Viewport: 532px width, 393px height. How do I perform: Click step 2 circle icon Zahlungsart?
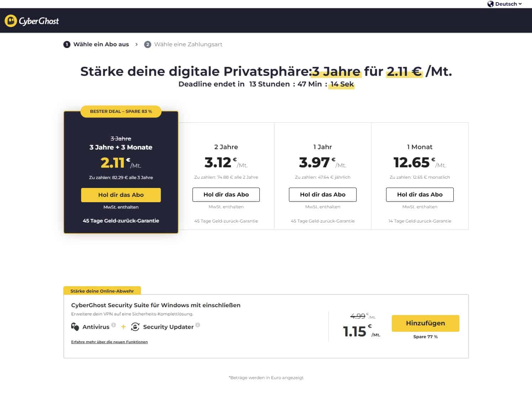(147, 44)
